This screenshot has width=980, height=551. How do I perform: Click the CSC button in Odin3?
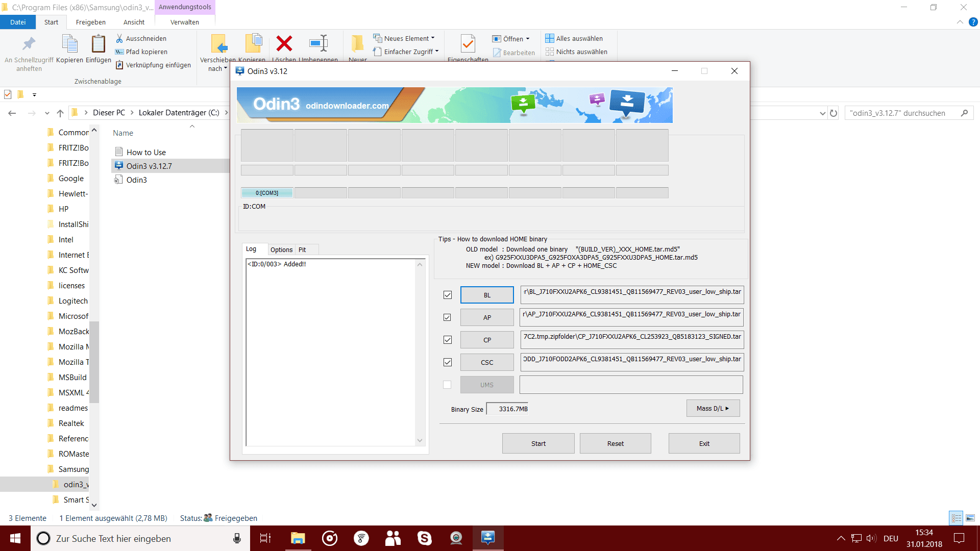click(x=487, y=362)
